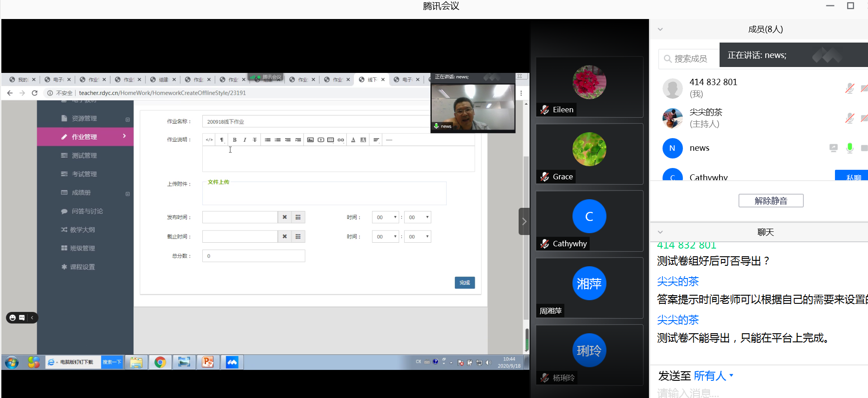Image resolution: width=868 pixels, height=398 pixels.
Task: Toggle the muted microphone for 414 832 801
Action: pyautogui.click(x=849, y=88)
